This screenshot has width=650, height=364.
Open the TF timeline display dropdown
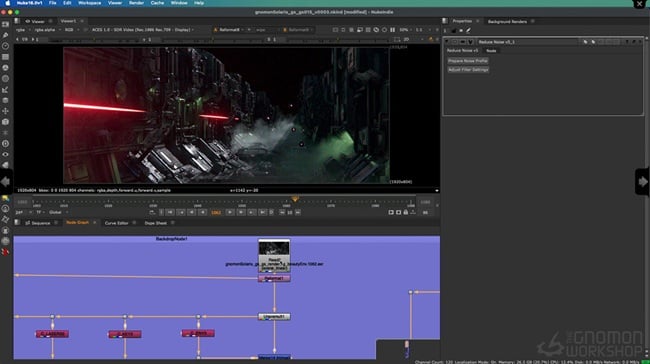40,212
